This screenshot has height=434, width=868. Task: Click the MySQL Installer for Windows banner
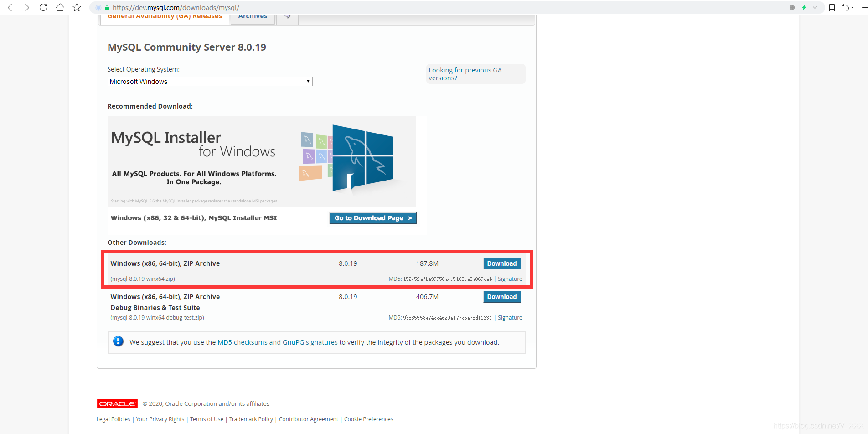[262, 162]
